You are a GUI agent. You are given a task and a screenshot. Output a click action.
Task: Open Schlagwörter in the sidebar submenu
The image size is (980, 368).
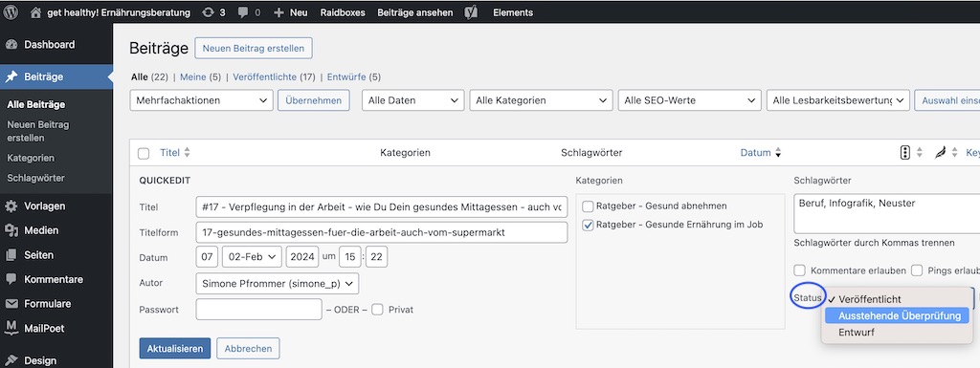[x=35, y=179]
